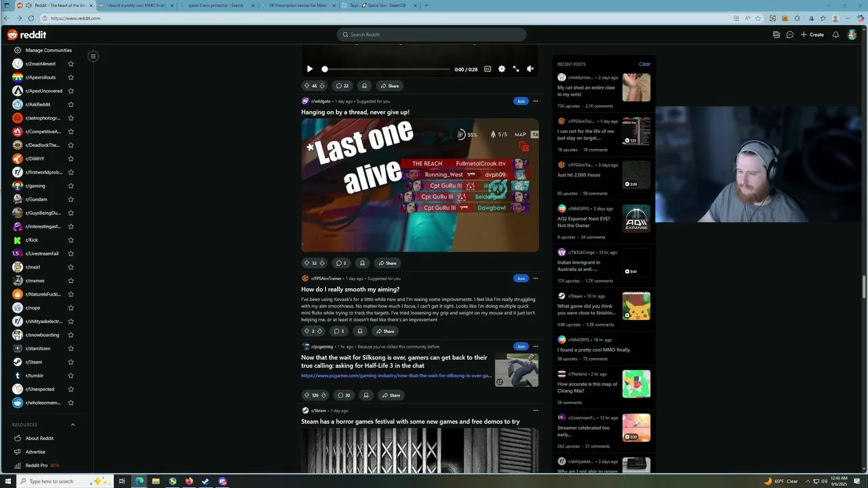The width and height of the screenshot is (868, 488).
Task: Click the Create post button
Action: click(x=812, y=35)
